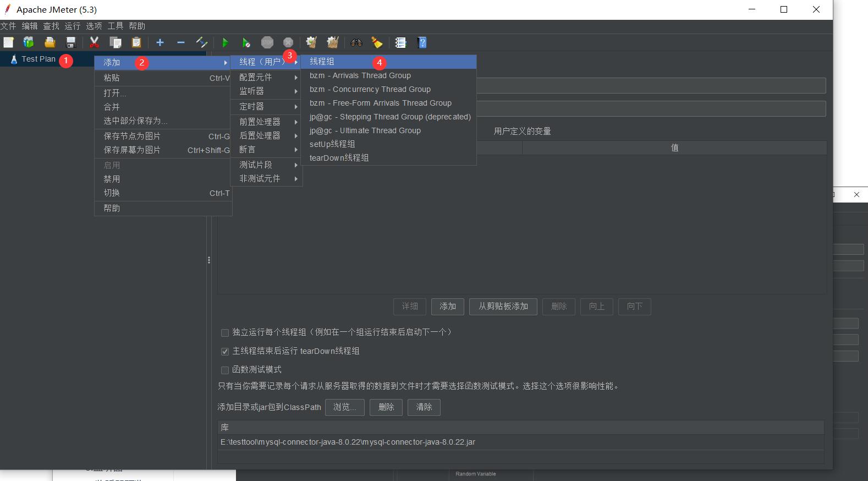Image resolution: width=868 pixels, height=481 pixels.
Task: Click the Save floppy disk icon
Action: [x=71, y=42]
